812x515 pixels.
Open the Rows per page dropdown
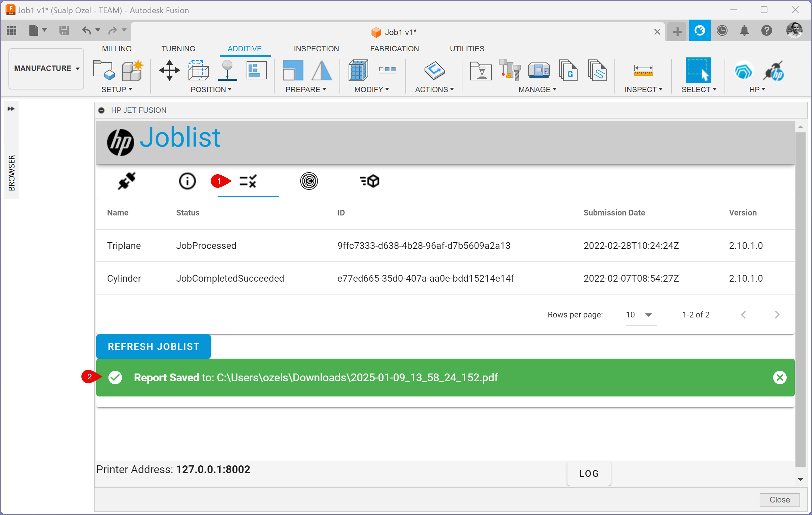pos(640,315)
